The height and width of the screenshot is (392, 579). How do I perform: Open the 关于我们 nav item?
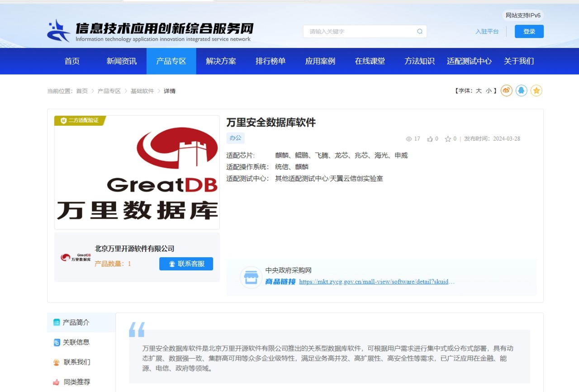point(519,61)
